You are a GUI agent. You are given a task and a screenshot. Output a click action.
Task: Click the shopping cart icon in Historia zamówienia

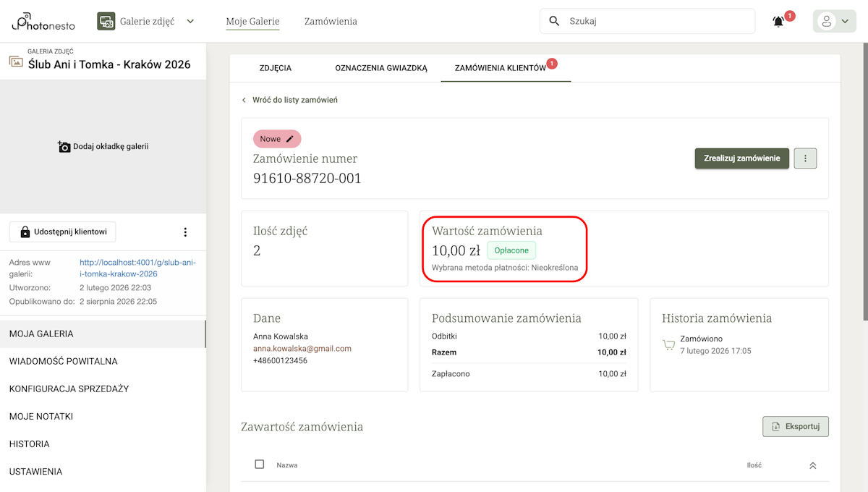pos(668,344)
